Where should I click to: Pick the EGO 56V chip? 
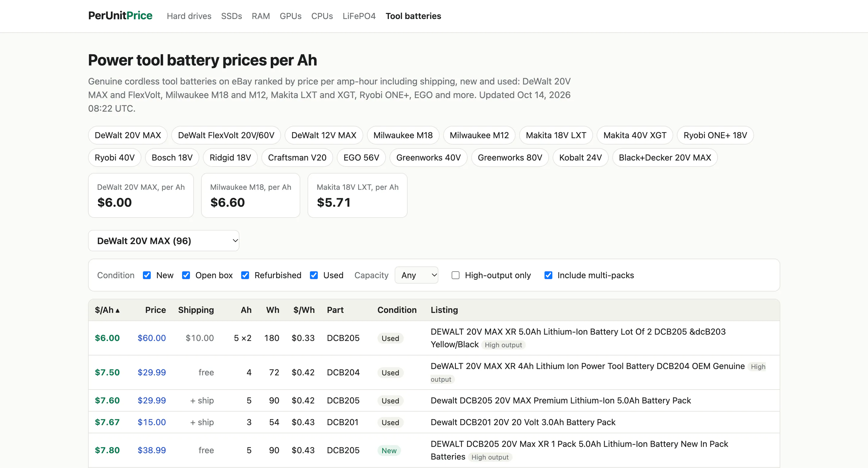[x=361, y=158]
